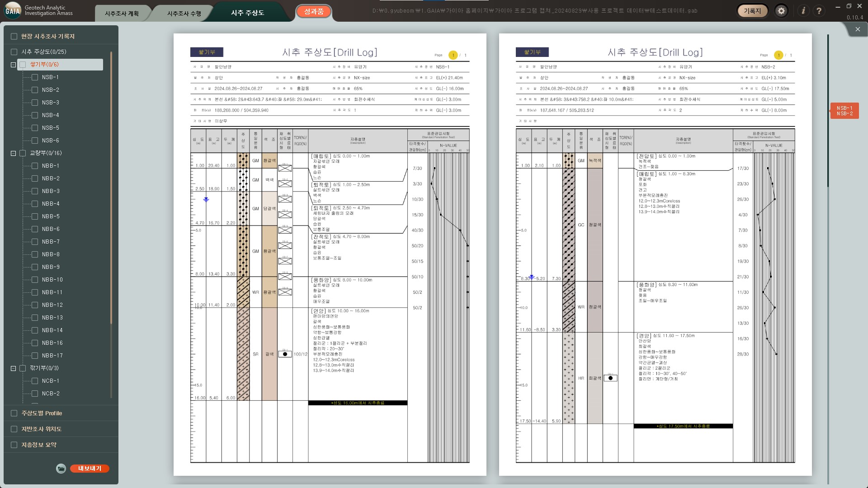Image resolution: width=868 pixels, height=488 pixels.
Task: Open the settings gear icon
Action: 781,11
